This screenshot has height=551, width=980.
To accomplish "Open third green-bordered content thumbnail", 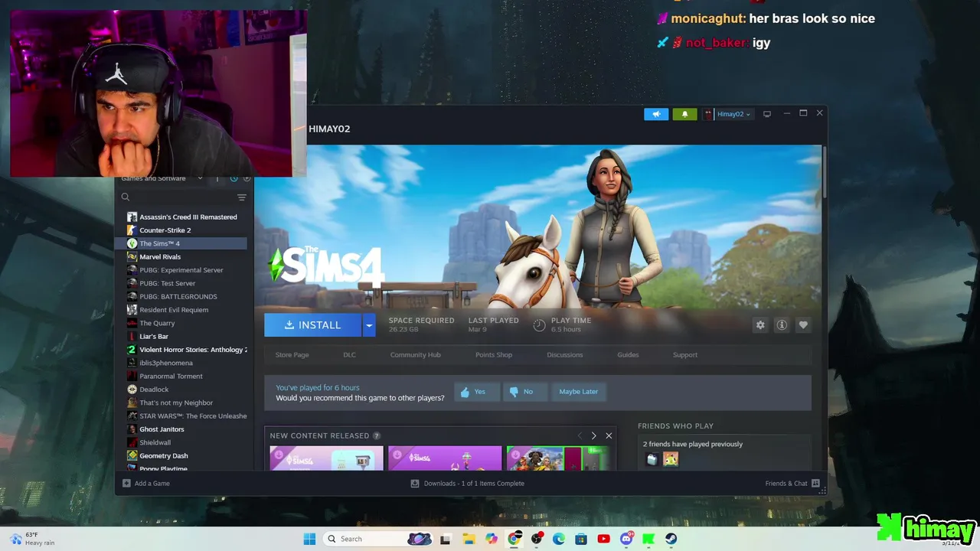I will point(558,458).
